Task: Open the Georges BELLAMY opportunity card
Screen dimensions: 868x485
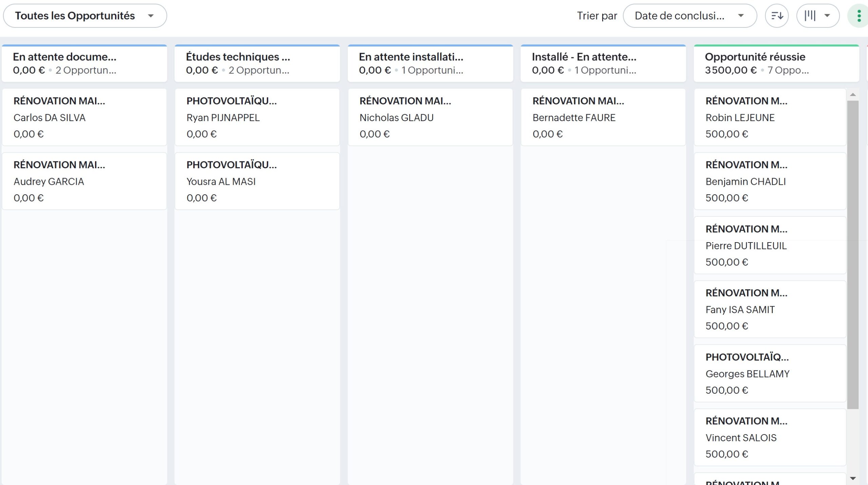Action: point(770,373)
